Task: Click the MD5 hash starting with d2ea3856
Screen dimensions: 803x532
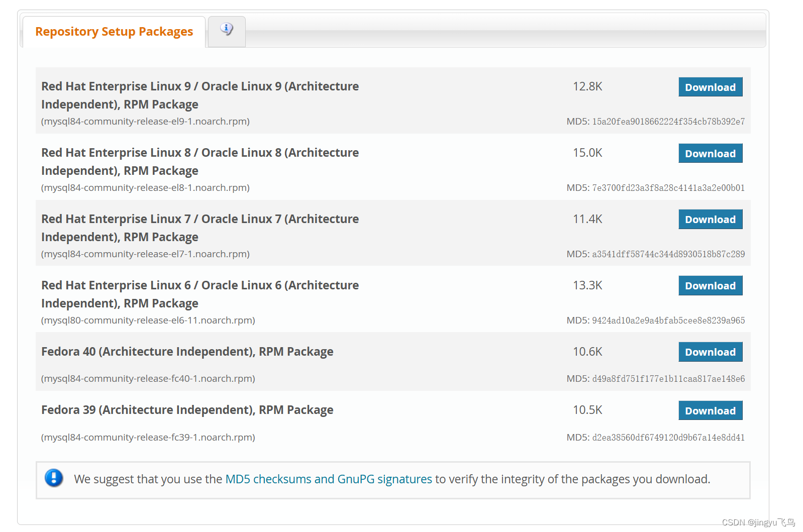Action: coord(668,437)
